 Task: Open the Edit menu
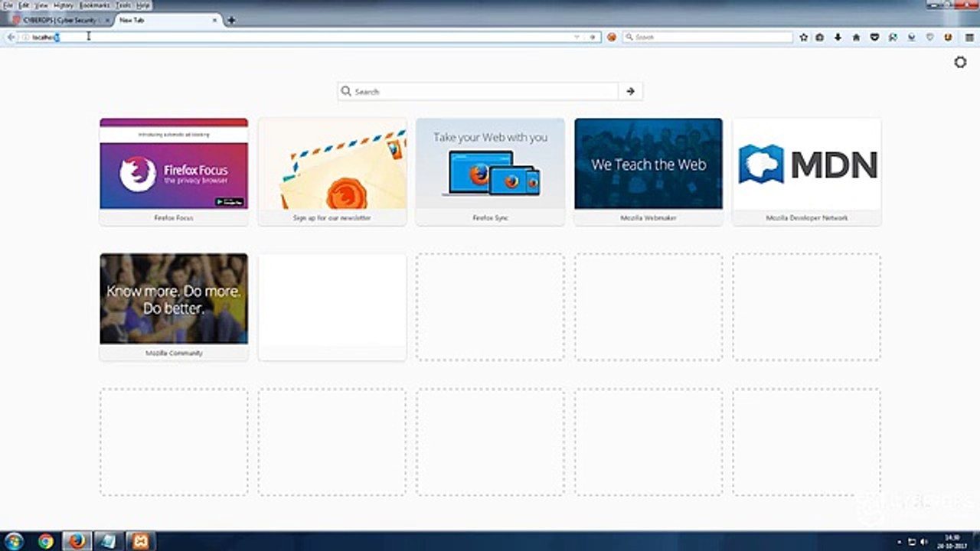[24, 5]
